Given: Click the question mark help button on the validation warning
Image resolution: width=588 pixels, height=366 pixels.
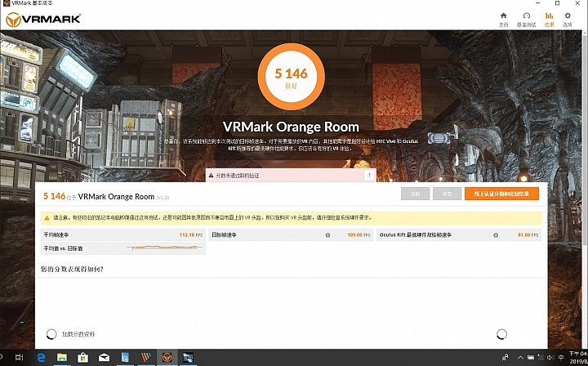Looking at the screenshot, I should [369, 175].
